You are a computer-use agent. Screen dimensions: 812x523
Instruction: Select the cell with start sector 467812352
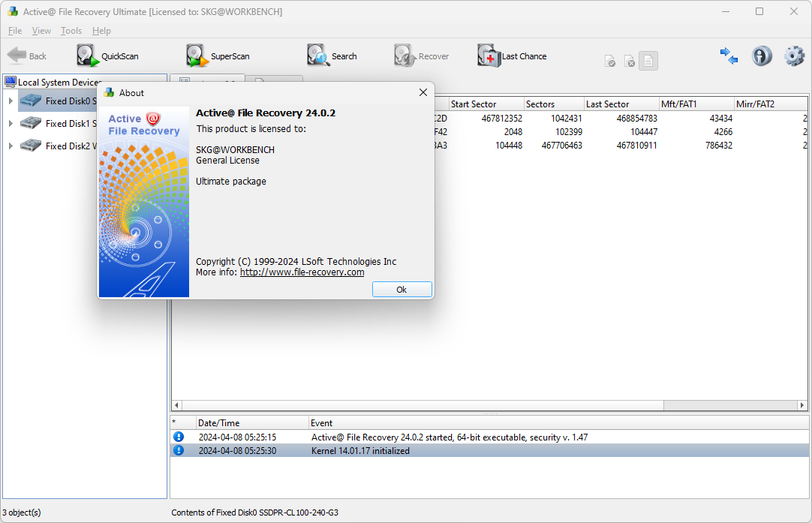pyautogui.click(x=501, y=118)
